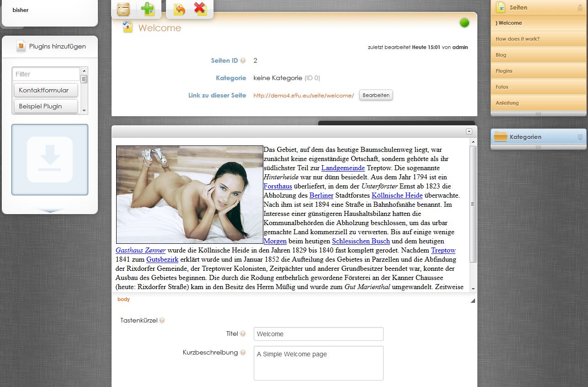The width and height of the screenshot is (588, 387).
Task: Focus the plugin Filter input field
Action: click(46, 74)
